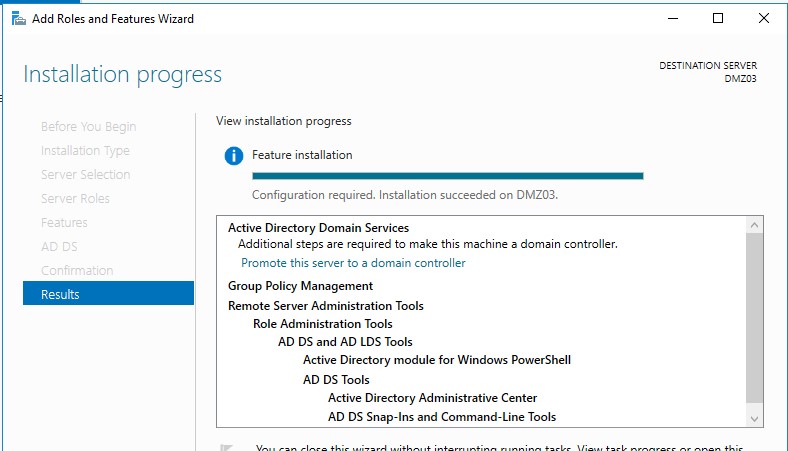Click the flag icon below the results list
This screenshot has width=788, height=451.
[227, 447]
